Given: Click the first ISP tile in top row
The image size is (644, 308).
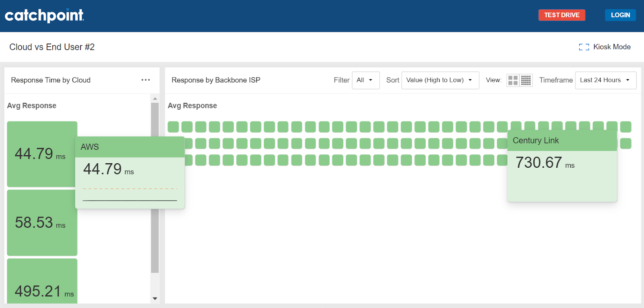Looking at the screenshot, I should pyautogui.click(x=173, y=127).
